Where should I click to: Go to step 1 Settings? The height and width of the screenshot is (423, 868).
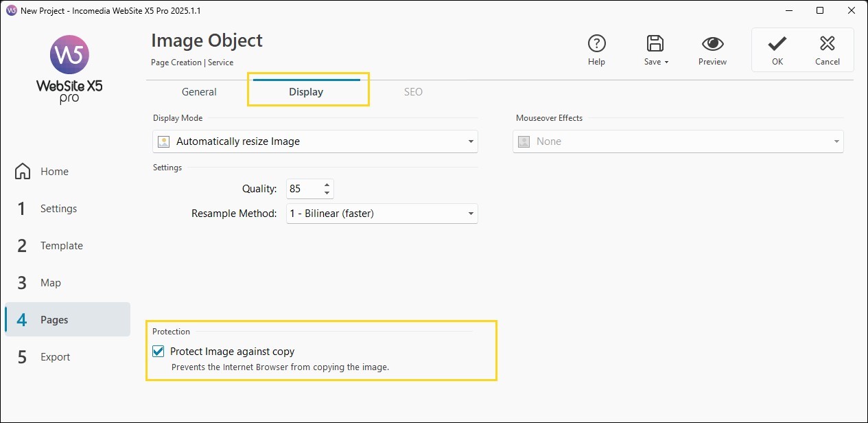[x=67, y=209]
